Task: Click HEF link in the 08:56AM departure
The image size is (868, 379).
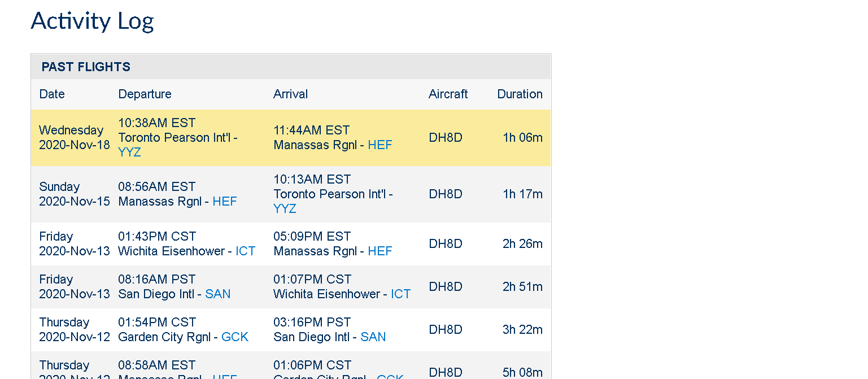Action: [224, 202]
